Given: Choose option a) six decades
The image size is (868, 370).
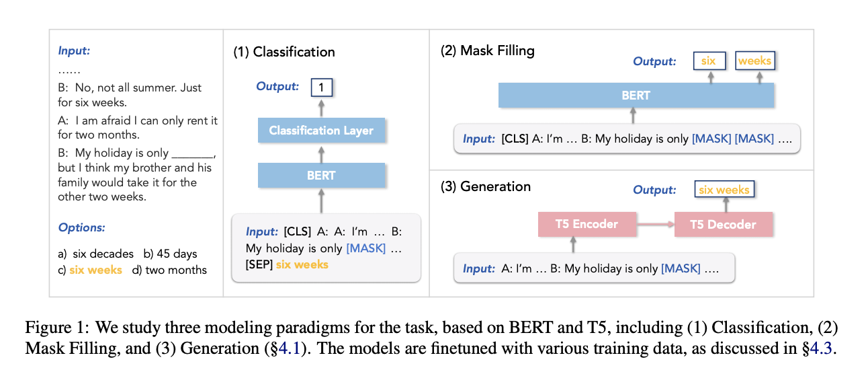Looking at the screenshot, I should tap(95, 254).
